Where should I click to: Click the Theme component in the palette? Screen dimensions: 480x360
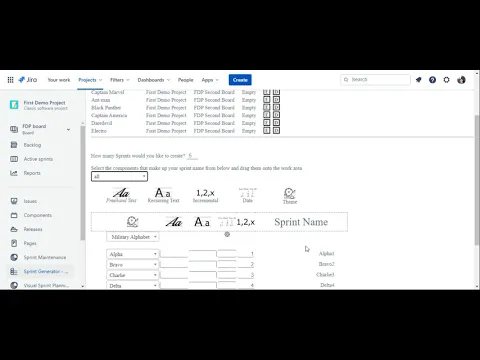click(x=290, y=196)
